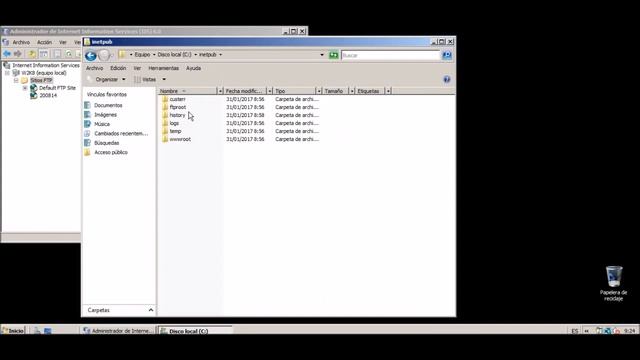Go back with Explorer's blue back arrow

point(91,55)
